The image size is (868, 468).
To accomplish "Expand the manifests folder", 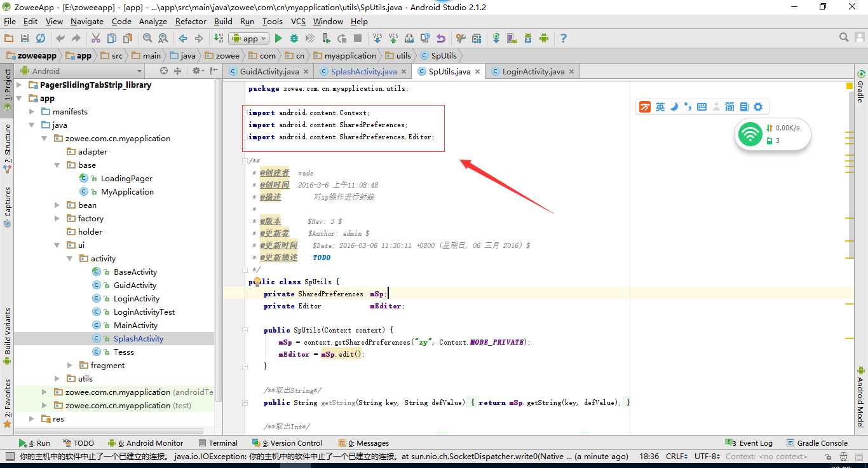I will pyautogui.click(x=32, y=111).
